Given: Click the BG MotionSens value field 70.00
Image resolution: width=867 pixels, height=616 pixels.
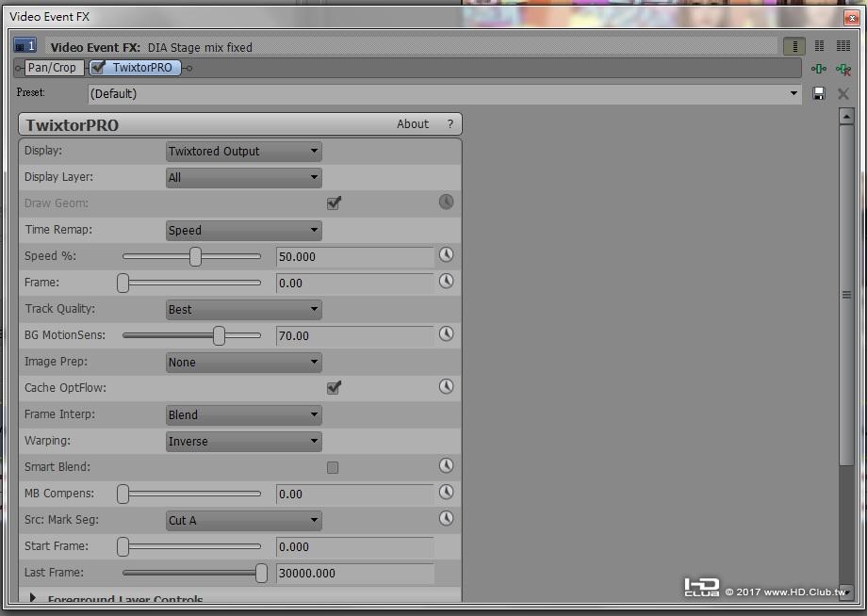Looking at the screenshot, I should click(355, 336).
